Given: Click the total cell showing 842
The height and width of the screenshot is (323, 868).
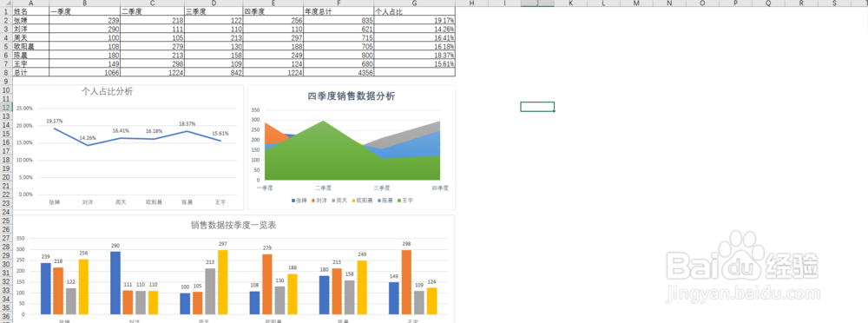Looking at the screenshot, I should pyautogui.click(x=214, y=72).
